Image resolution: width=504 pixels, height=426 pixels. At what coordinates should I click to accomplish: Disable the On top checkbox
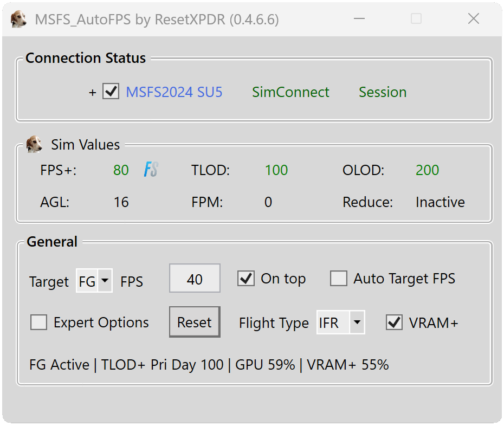[246, 279]
